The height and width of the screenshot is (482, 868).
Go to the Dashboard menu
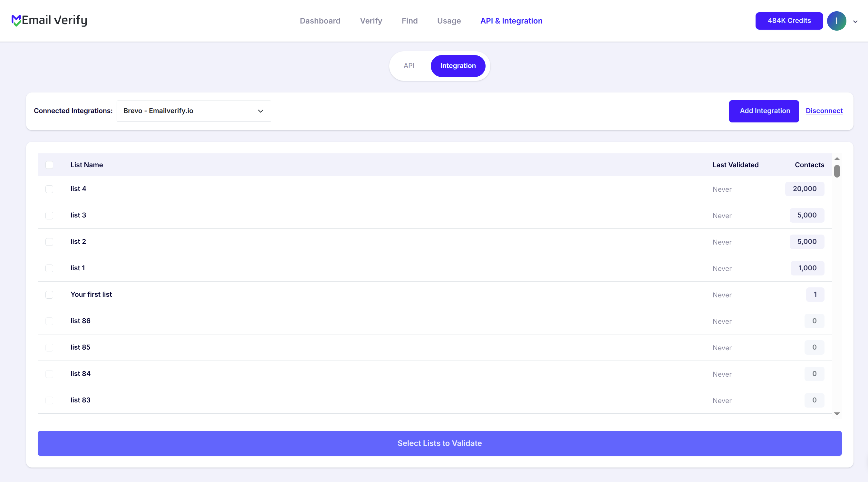point(320,21)
